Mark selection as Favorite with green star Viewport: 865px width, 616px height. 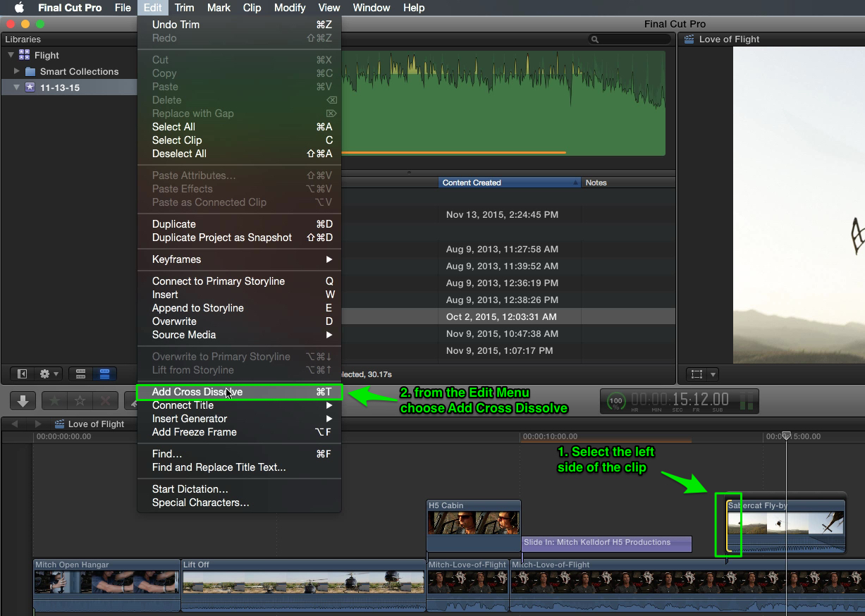pos(55,401)
